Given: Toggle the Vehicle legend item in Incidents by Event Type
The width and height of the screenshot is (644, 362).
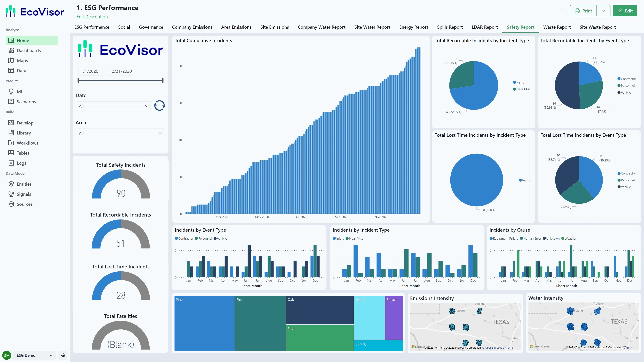Looking at the screenshot, I should tap(222, 238).
